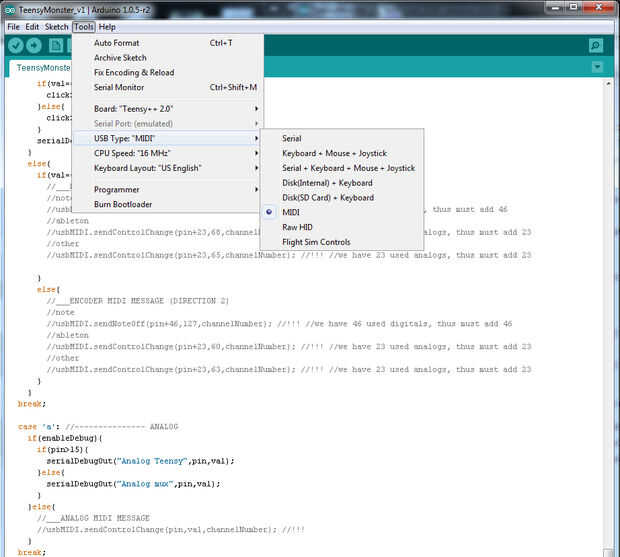Open the Sketch menu
The width and height of the screenshot is (620, 557).
coord(57,27)
